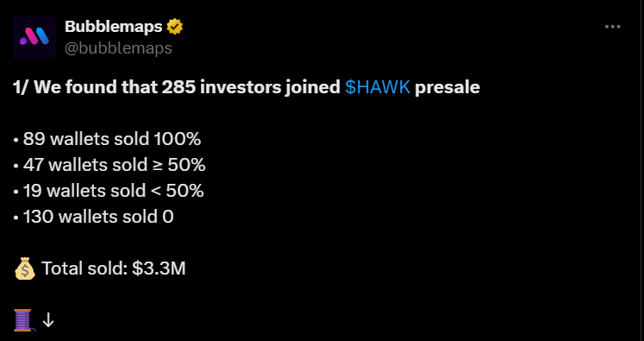Click the gold verified badge
644x341 pixels.
tap(174, 27)
